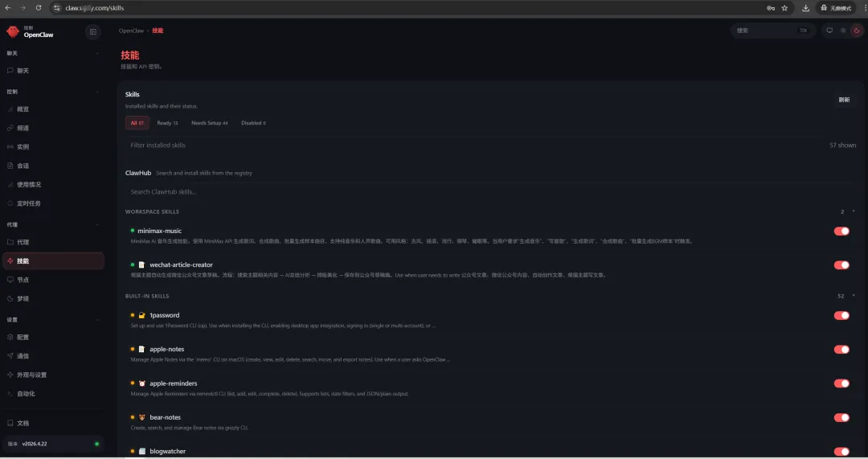Disable the wechat-article-creator skill toggle
The width and height of the screenshot is (868, 459).
[x=841, y=264]
